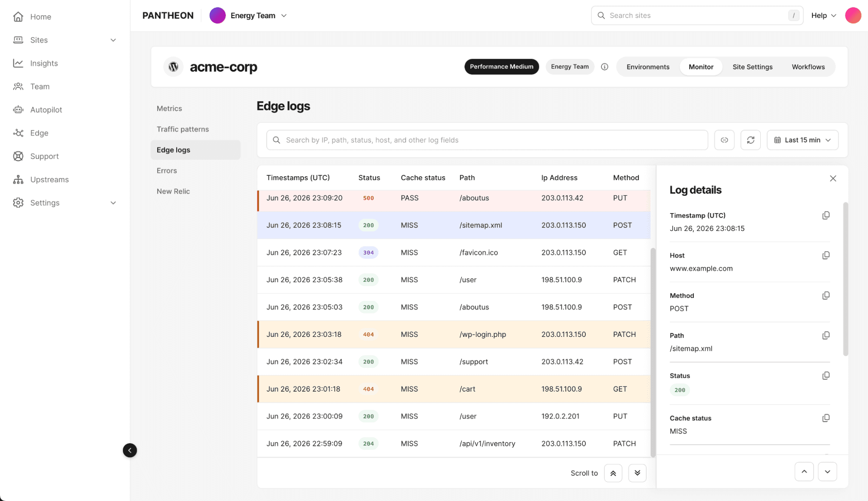Screen dimensions: 868x501
Task: Switch to the Environments tab
Action: [x=648, y=67]
